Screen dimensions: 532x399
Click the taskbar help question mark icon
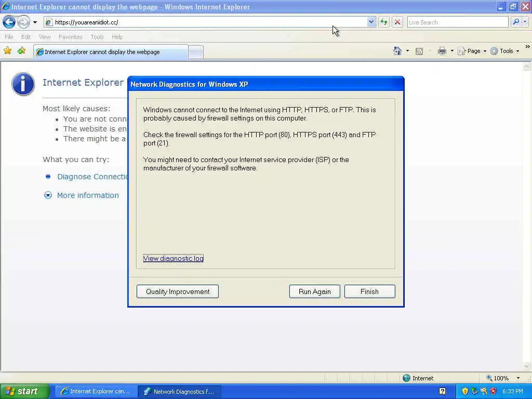[x=442, y=391]
